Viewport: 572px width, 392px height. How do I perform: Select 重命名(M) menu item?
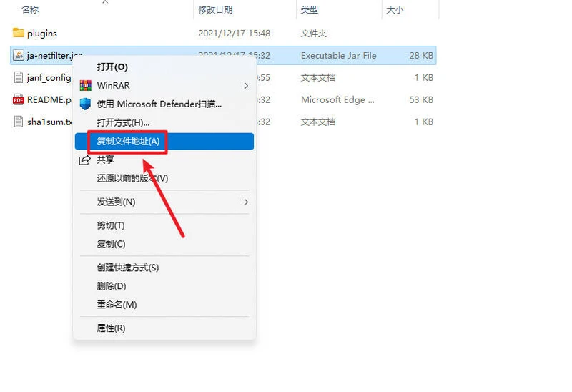click(x=117, y=305)
